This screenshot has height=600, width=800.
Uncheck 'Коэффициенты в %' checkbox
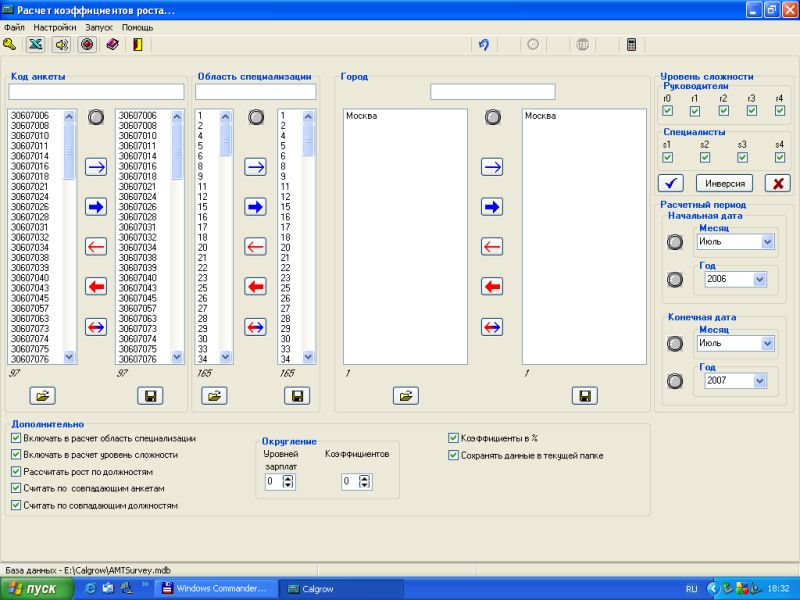[453, 438]
